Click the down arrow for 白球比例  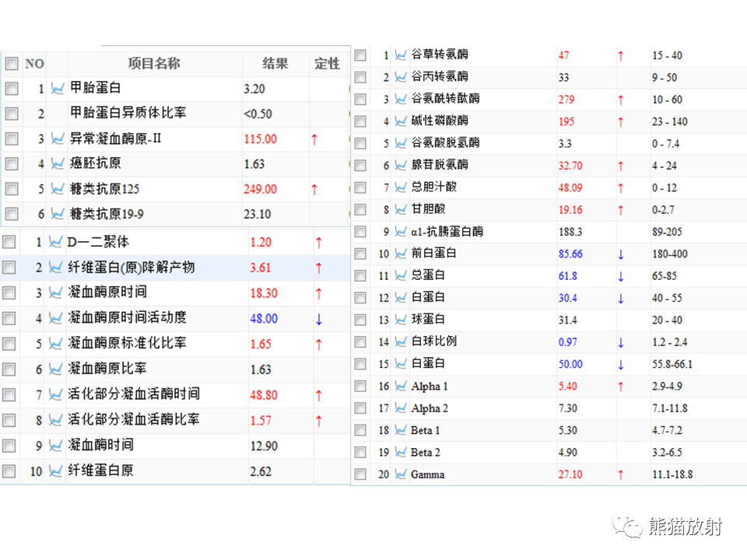621,342
